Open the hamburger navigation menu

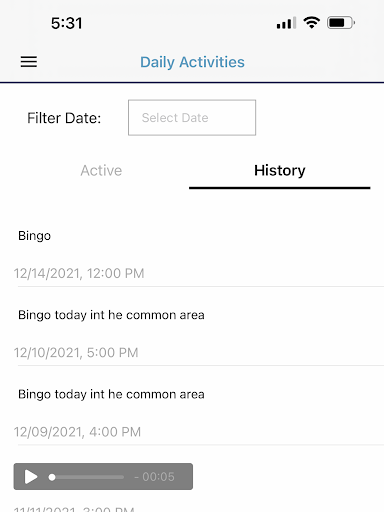pos(29,62)
